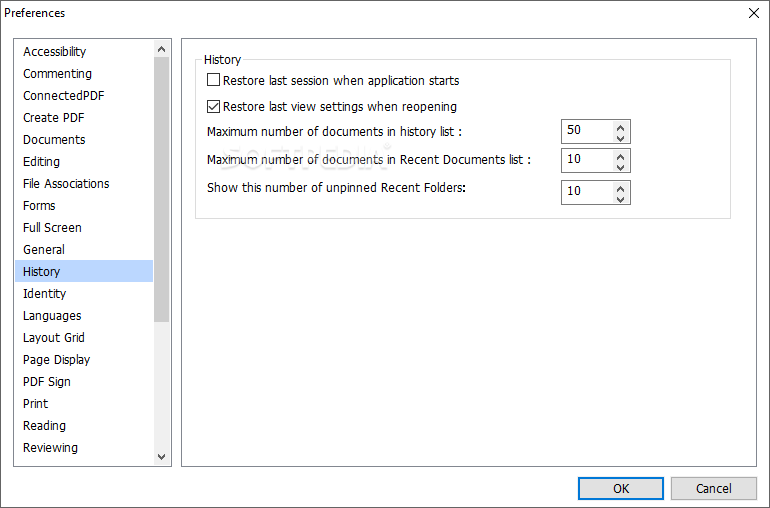Image resolution: width=770 pixels, height=508 pixels.
Task: Decrease unpinned Recent Folders number down arrow
Action: [620, 199]
